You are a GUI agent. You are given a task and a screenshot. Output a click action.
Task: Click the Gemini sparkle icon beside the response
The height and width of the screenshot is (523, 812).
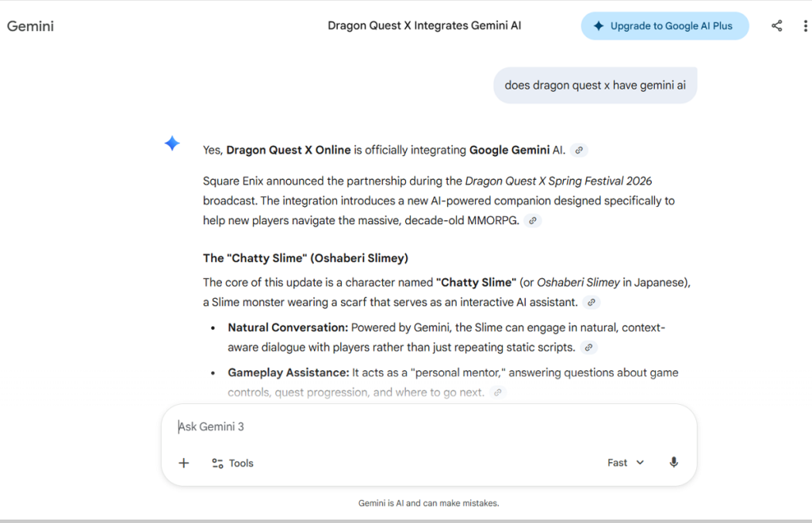[172, 143]
